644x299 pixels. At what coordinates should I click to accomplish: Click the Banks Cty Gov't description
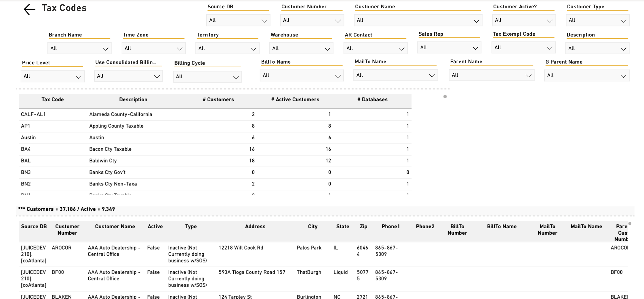[x=107, y=172]
